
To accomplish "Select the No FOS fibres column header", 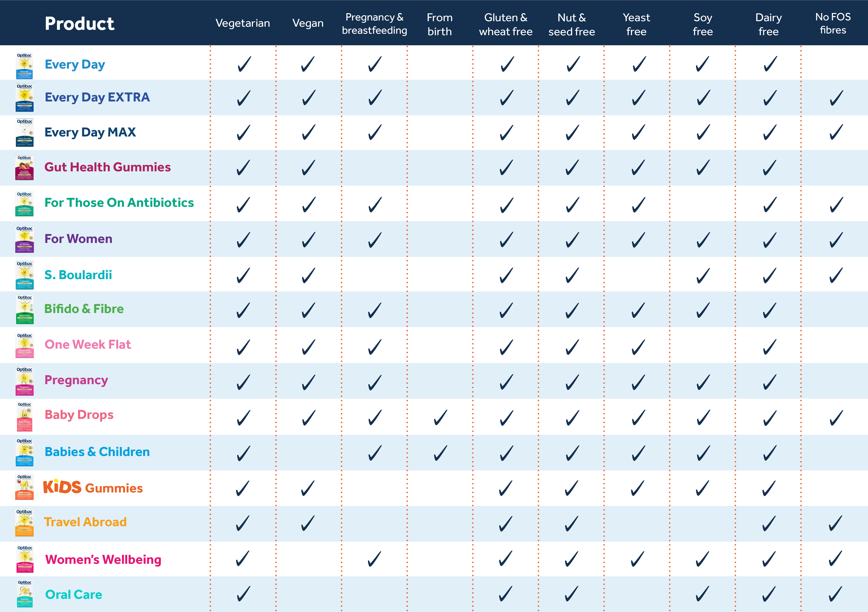I will point(833,23).
